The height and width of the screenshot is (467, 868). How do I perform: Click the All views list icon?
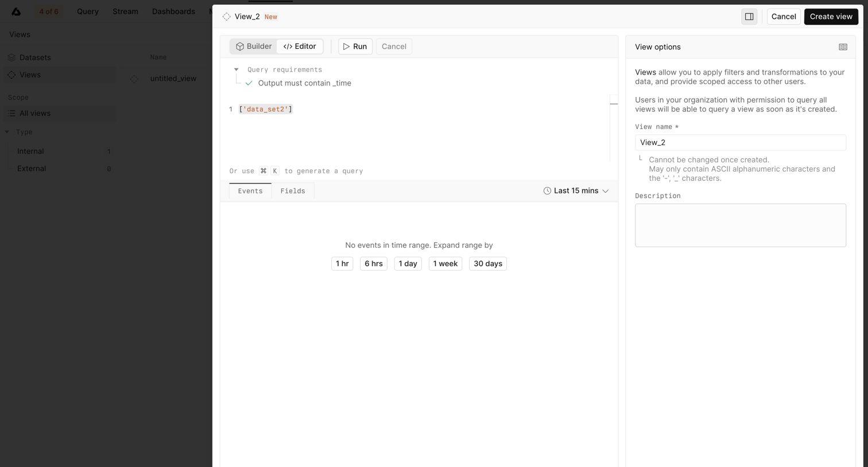click(x=11, y=113)
